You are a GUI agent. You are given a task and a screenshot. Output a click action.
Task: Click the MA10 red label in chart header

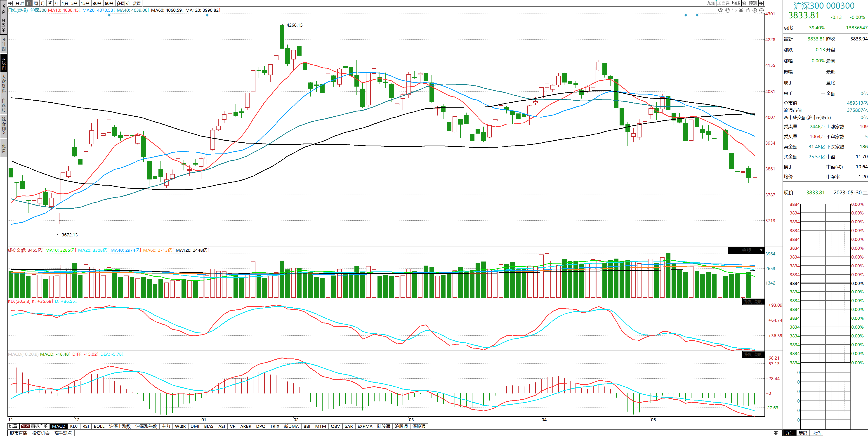(x=63, y=10)
